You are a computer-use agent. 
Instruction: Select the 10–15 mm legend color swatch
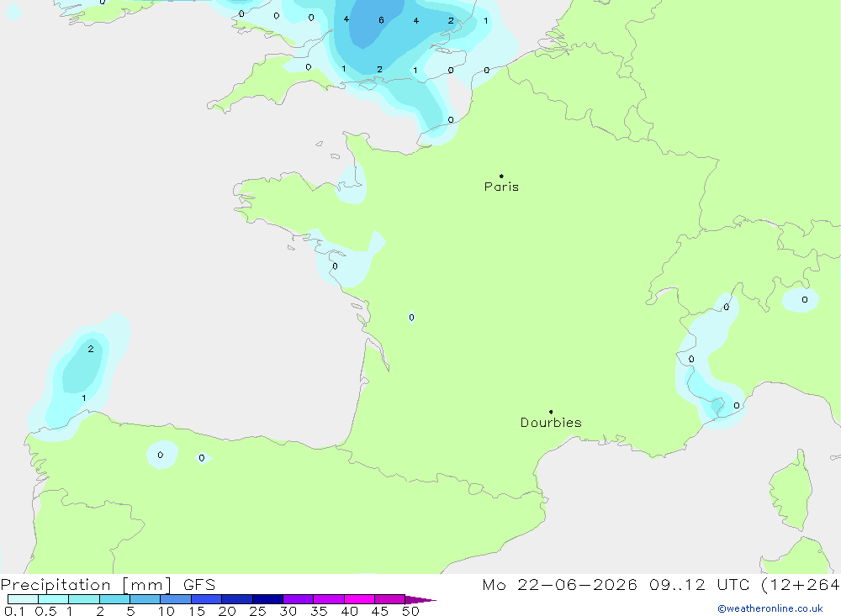(176, 599)
